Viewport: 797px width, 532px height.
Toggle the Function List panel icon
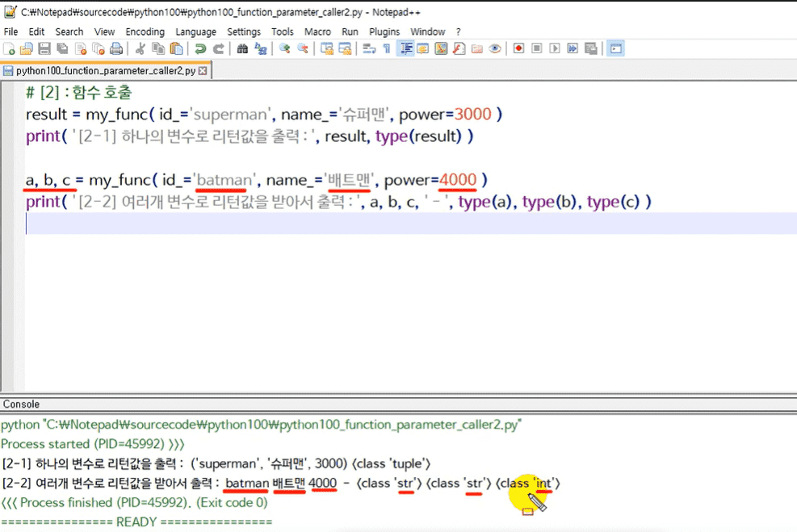[459, 48]
